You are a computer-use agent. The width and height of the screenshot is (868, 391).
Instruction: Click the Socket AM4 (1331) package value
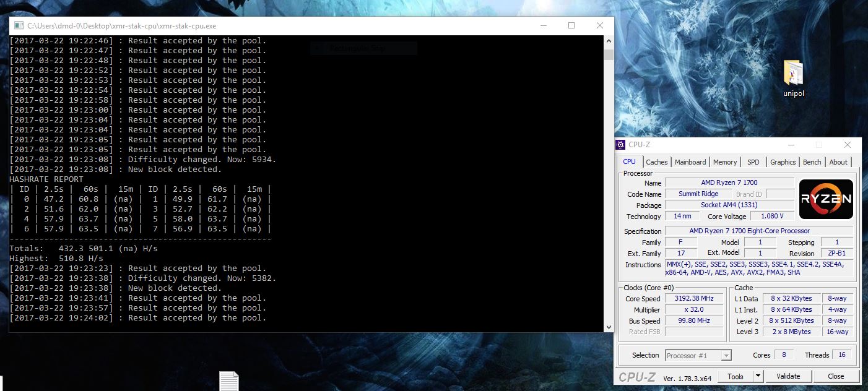click(729, 205)
